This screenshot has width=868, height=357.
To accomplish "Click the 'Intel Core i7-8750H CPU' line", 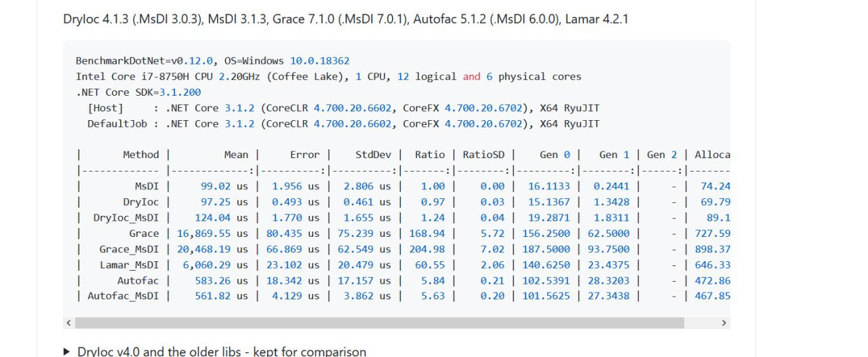I will [x=329, y=77].
